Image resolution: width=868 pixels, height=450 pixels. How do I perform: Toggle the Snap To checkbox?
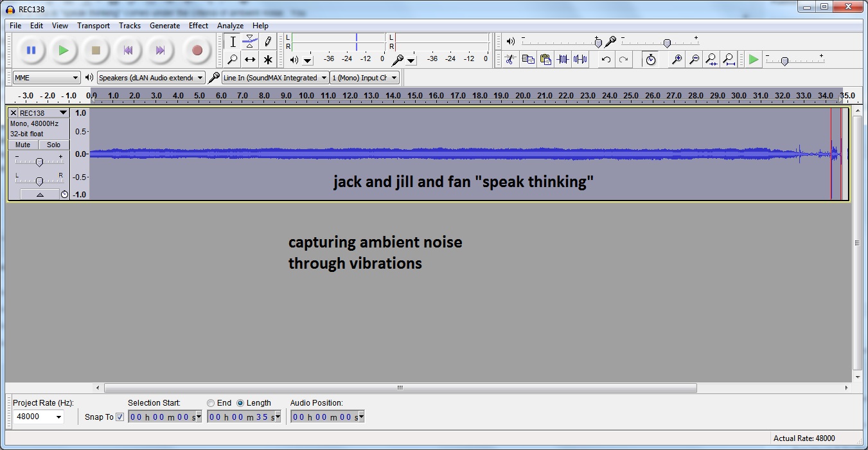pos(120,417)
